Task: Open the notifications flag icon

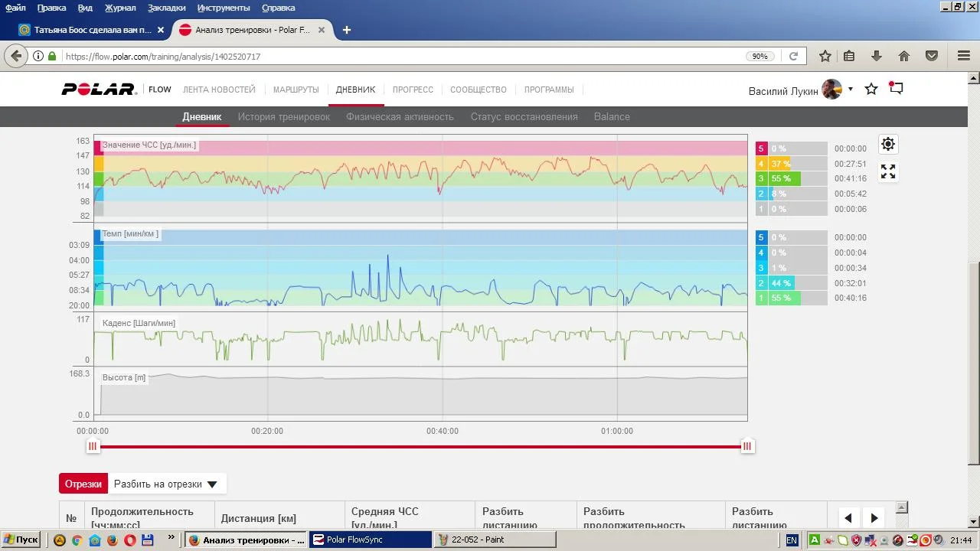Action: [896, 89]
